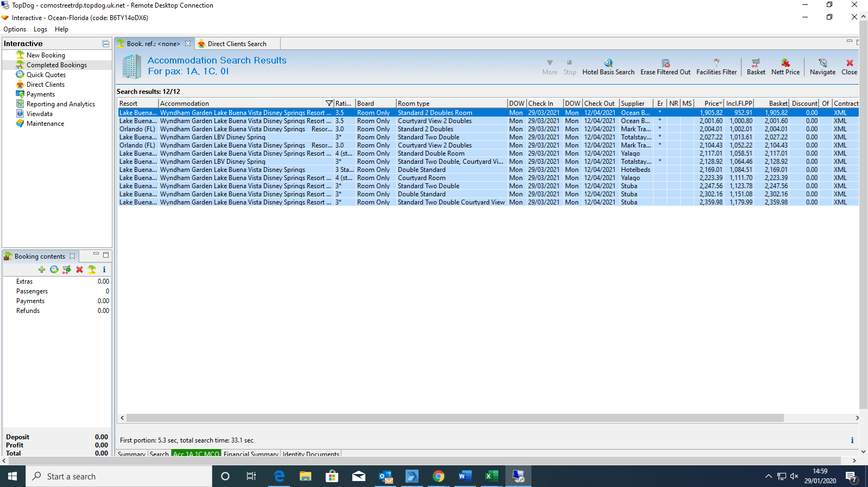868x487 pixels.
Task: Open Word from the Windows taskbar
Action: (x=465, y=476)
